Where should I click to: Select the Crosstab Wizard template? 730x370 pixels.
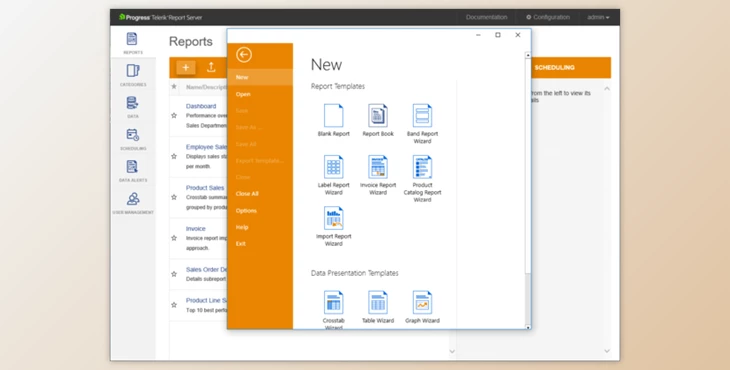[333, 309]
